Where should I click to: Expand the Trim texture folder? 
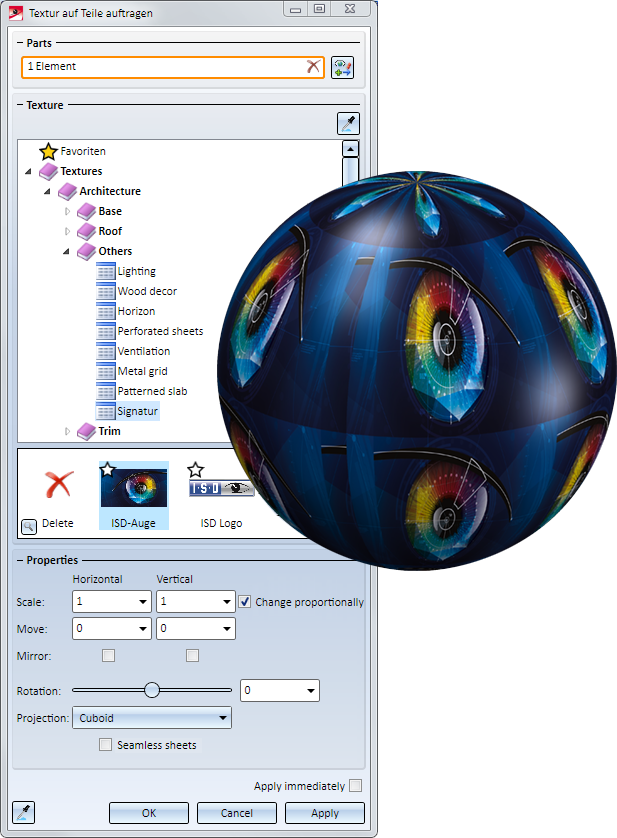tap(68, 431)
